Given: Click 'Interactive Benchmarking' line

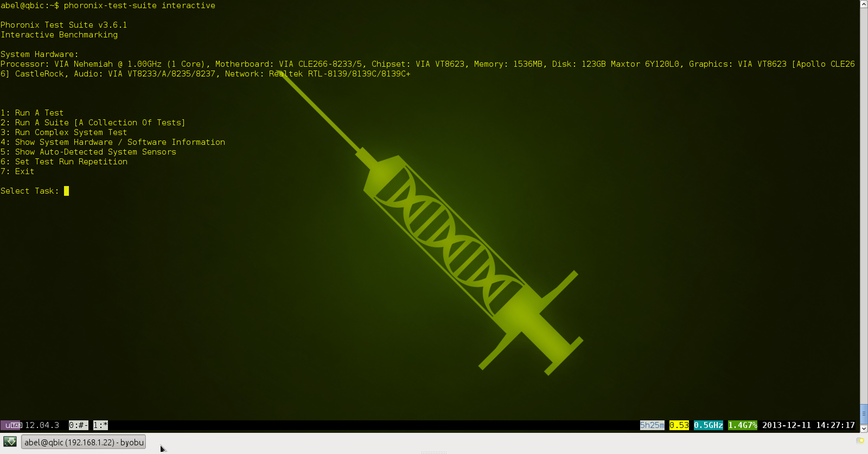Looking at the screenshot, I should point(59,35).
